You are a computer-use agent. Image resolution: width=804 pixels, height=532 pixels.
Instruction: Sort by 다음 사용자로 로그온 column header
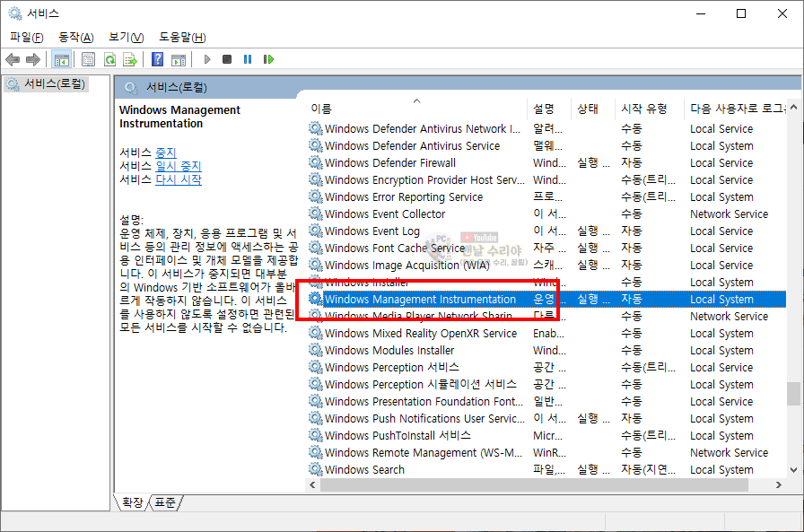(737, 109)
